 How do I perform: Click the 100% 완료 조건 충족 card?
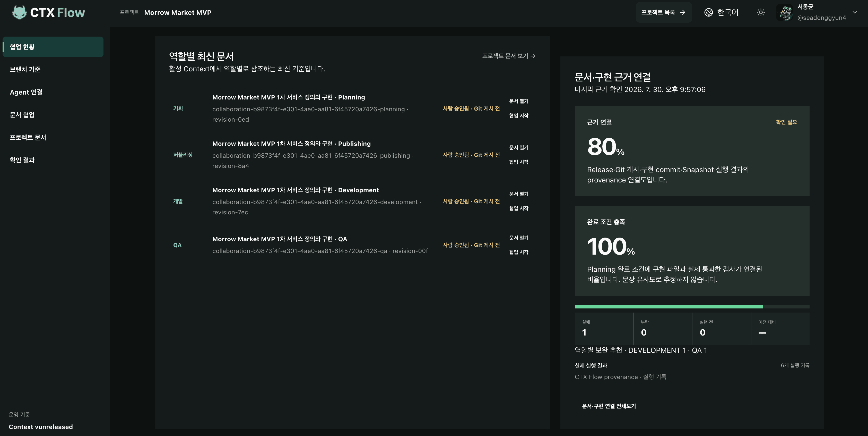coord(692,251)
